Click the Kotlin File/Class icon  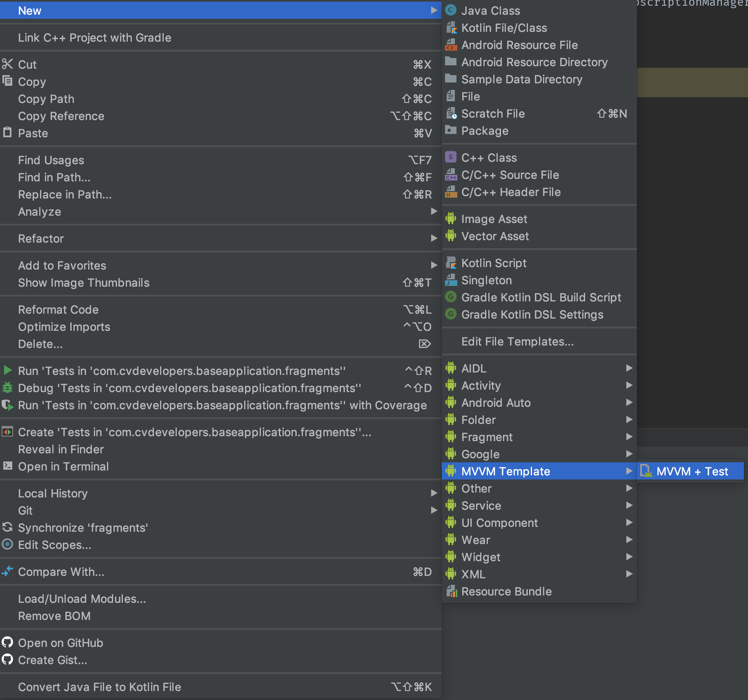tap(451, 27)
